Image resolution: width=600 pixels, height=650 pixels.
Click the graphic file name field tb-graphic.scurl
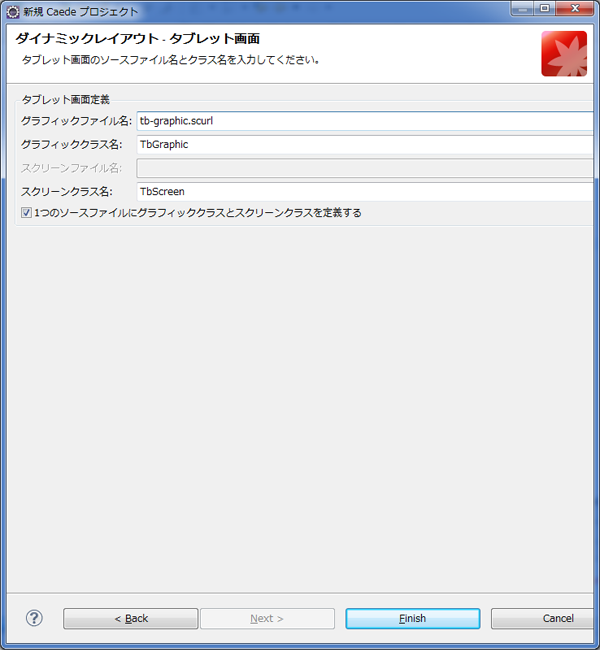(x=366, y=121)
